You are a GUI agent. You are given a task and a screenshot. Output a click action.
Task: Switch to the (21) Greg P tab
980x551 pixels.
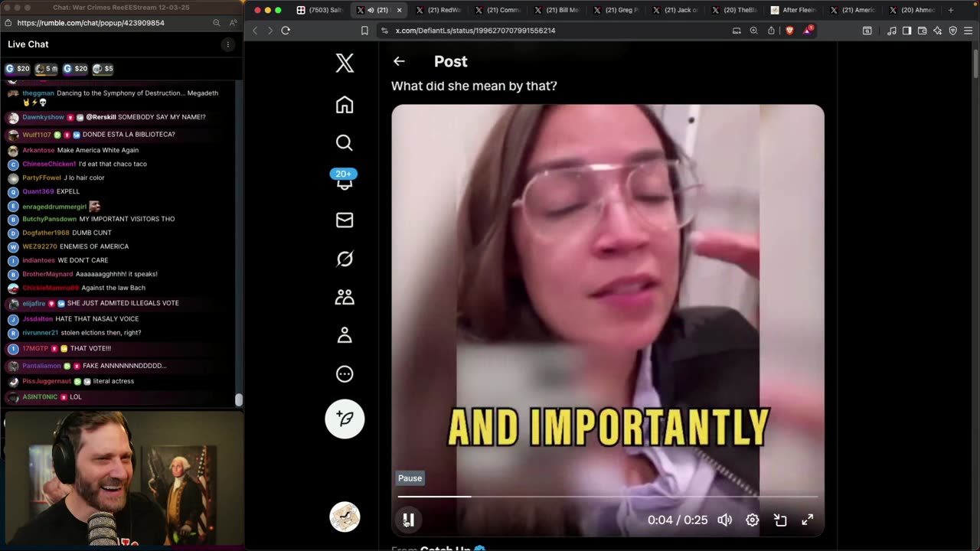tap(616, 10)
